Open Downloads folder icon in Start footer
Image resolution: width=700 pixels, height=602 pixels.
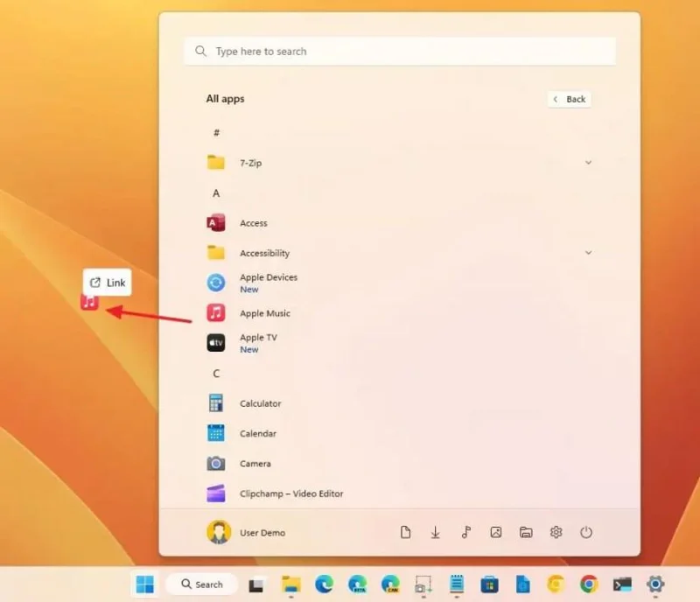click(x=435, y=532)
